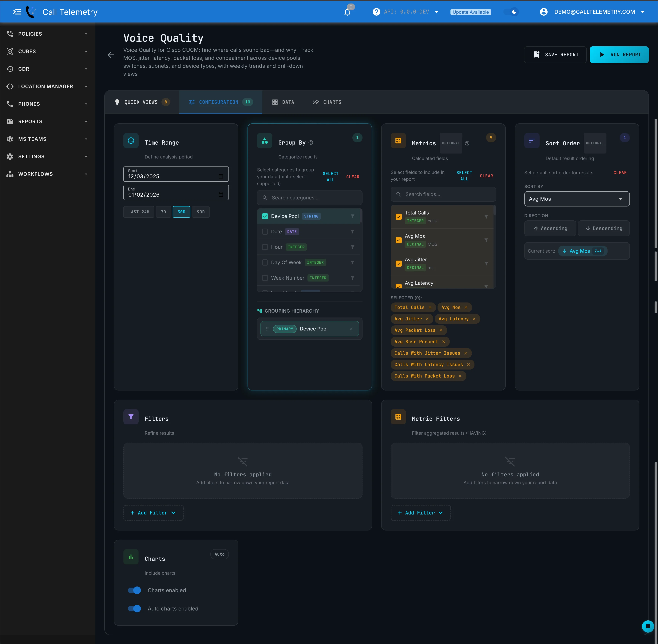Expand Policies sidebar menu
This screenshot has height=644, width=658.
coord(47,34)
